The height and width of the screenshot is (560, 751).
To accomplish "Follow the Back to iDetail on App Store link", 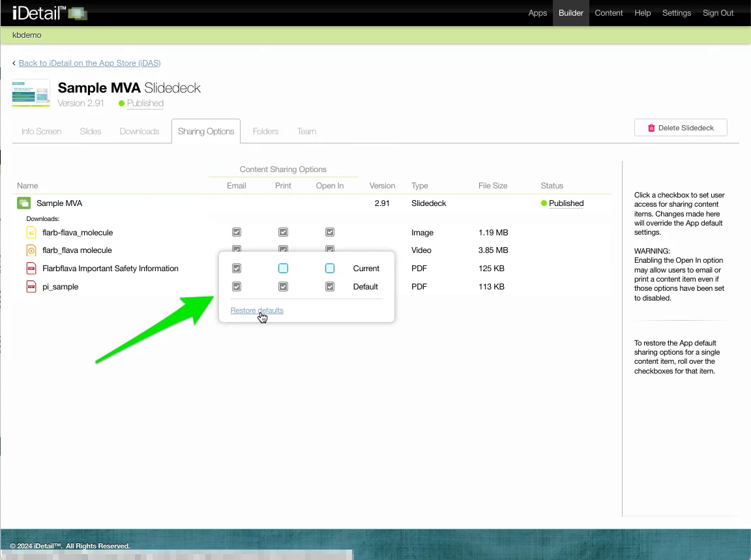I will click(89, 63).
